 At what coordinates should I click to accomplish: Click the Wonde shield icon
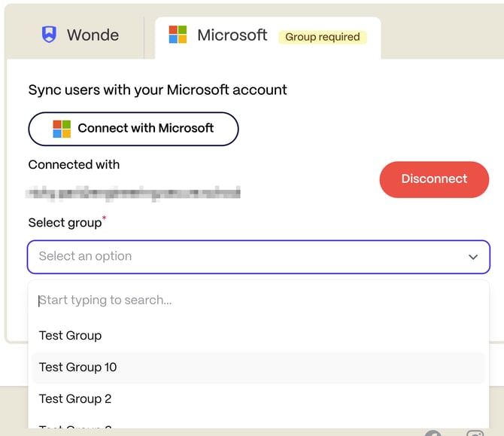tap(49, 35)
